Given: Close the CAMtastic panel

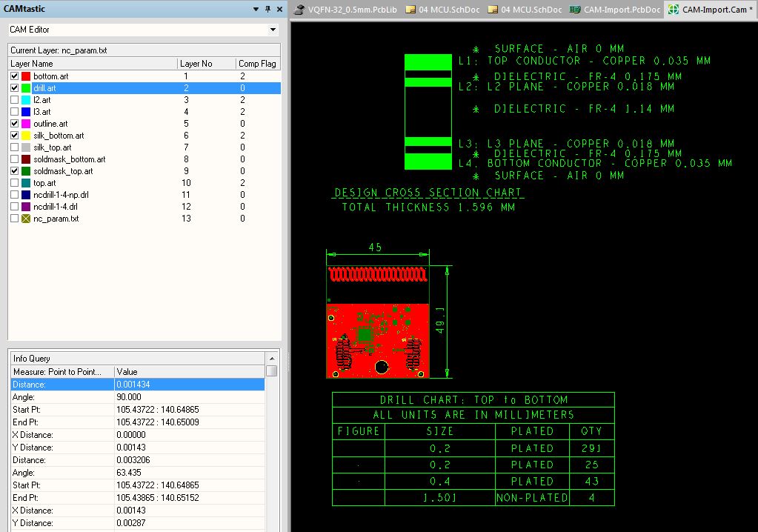Looking at the screenshot, I should pyautogui.click(x=279, y=9).
